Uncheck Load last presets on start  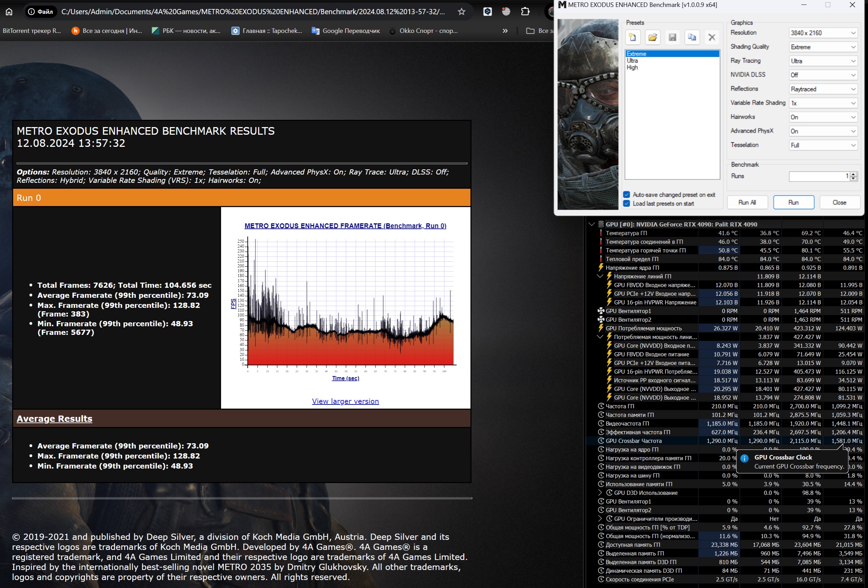coord(627,204)
